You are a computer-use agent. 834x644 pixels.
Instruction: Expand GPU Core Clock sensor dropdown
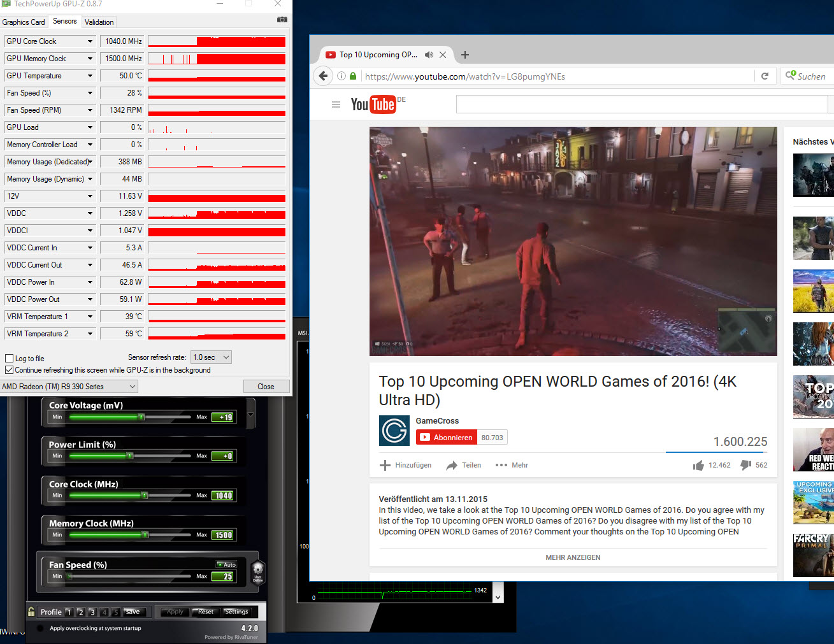(x=90, y=41)
